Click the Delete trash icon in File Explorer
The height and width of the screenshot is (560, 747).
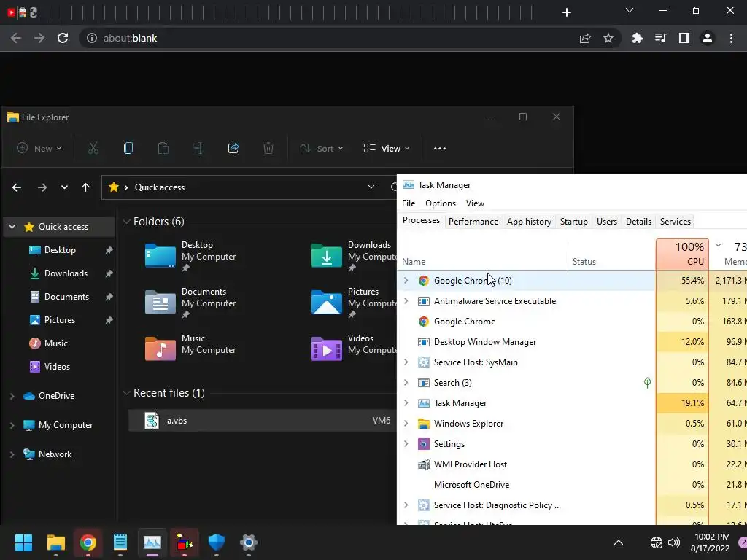click(x=268, y=149)
